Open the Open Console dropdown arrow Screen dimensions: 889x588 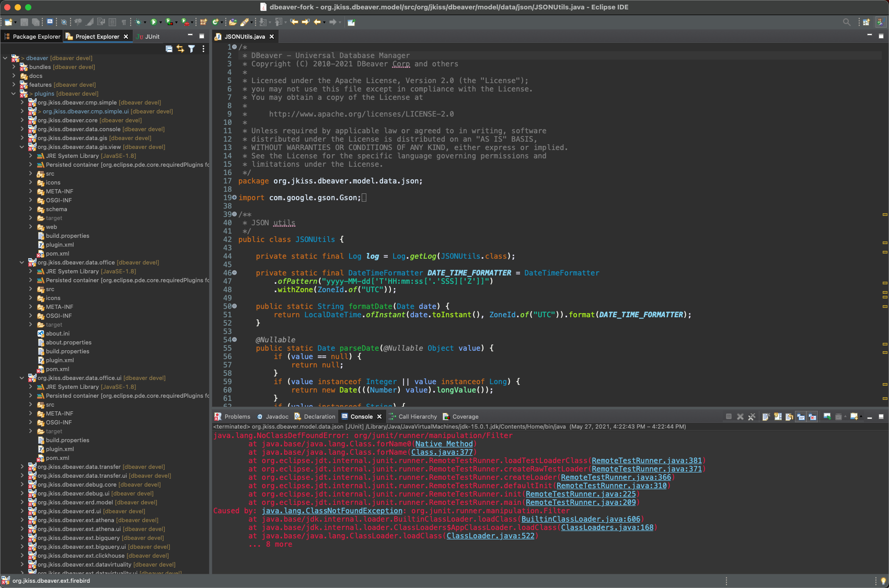click(x=861, y=417)
